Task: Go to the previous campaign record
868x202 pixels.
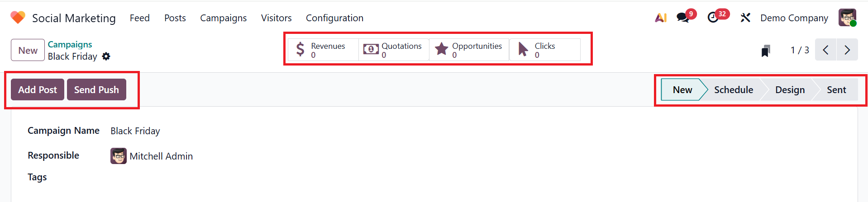Action: tap(825, 50)
